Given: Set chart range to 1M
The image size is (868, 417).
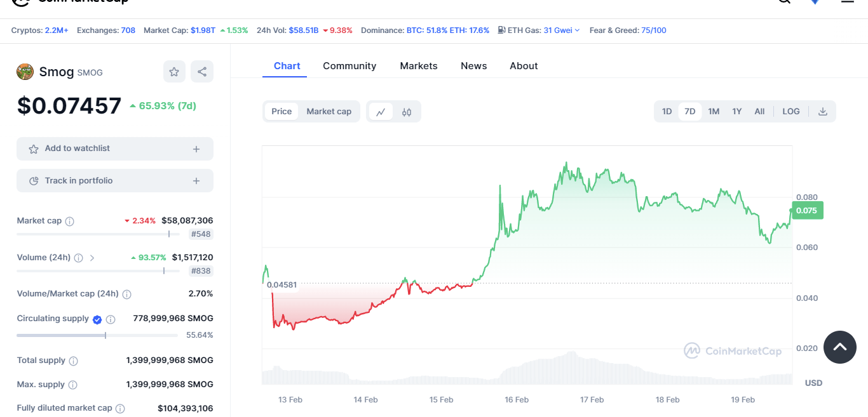Looking at the screenshot, I should point(714,112).
